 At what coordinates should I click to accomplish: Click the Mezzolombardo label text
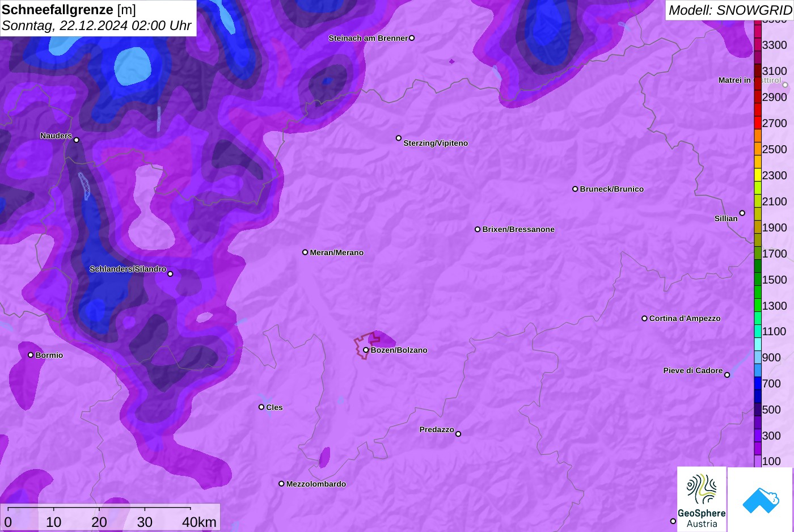pos(316,484)
